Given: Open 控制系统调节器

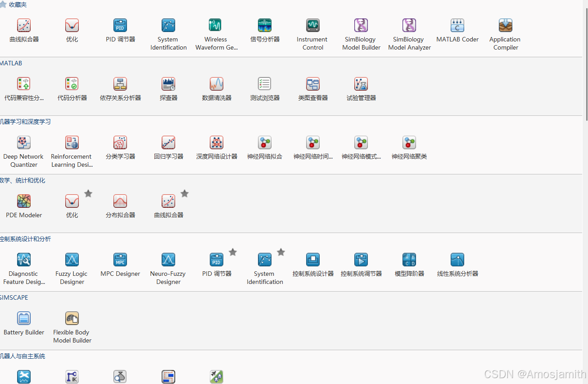Looking at the screenshot, I should tap(361, 265).
